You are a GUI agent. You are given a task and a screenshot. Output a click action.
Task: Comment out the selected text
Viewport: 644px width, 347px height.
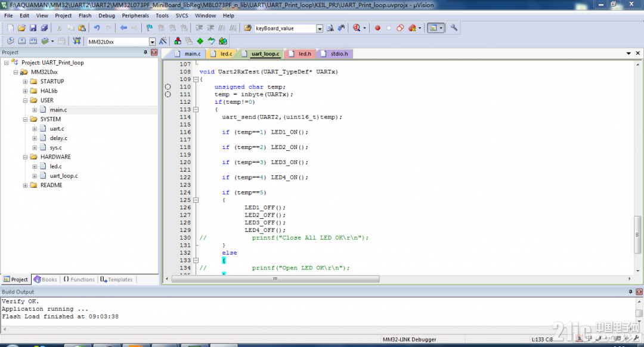(x=222, y=28)
